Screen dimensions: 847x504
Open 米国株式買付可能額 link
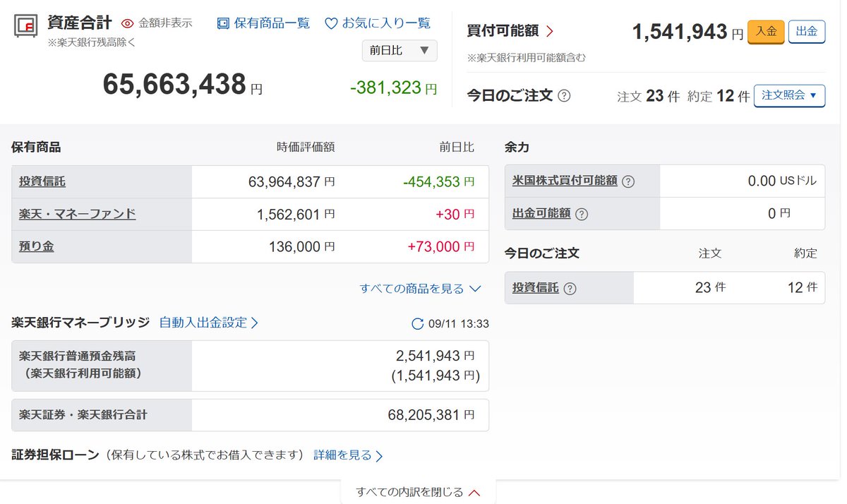(x=565, y=181)
